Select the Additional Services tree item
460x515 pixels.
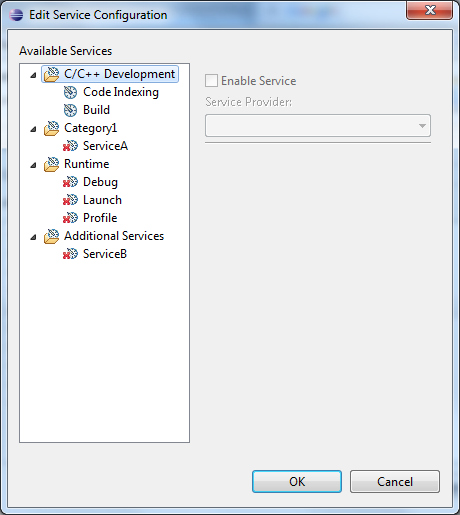coord(114,236)
